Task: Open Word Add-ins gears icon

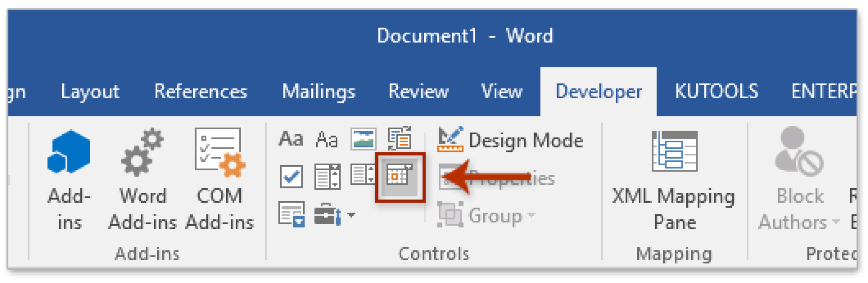Action: coord(142,152)
